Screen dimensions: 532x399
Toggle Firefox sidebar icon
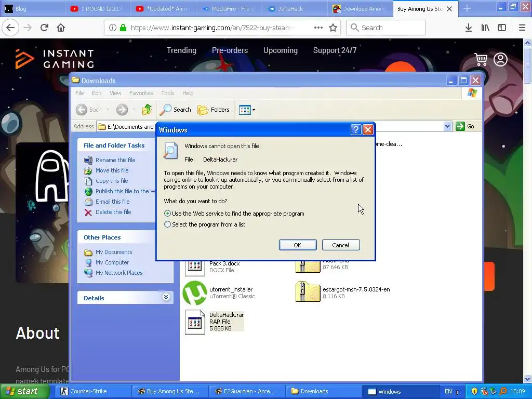coord(502,28)
